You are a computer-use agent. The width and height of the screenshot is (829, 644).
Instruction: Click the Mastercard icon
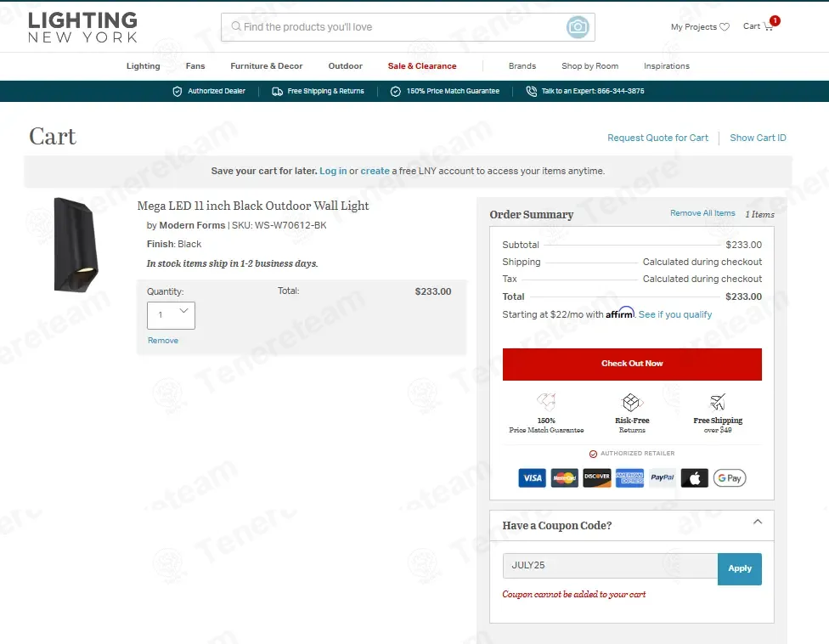point(564,478)
